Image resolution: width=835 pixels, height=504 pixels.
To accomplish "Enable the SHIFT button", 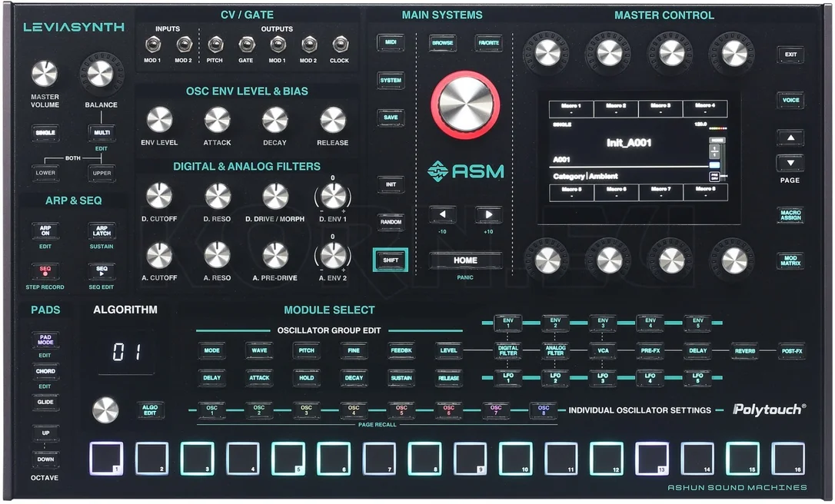I will point(391,260).
